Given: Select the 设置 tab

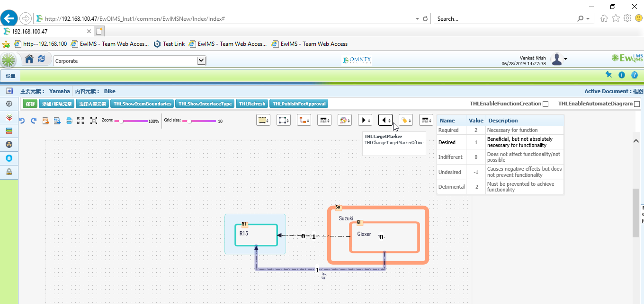Looking at the screenshot, I should click(x=10, y=76).
